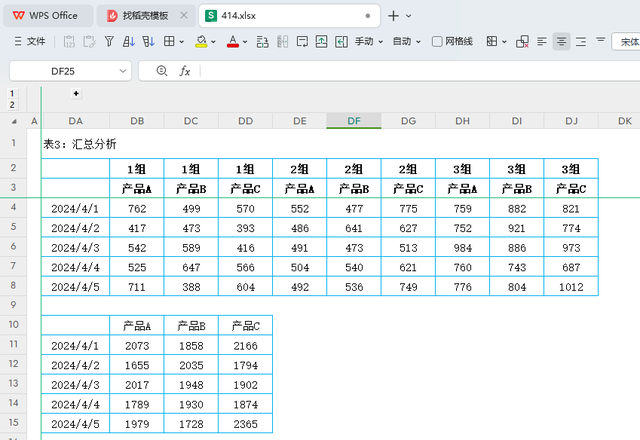Expand the Name Box dropdown arrow
The width and height of the screenshot is (640, 440).
click(122, 71)
